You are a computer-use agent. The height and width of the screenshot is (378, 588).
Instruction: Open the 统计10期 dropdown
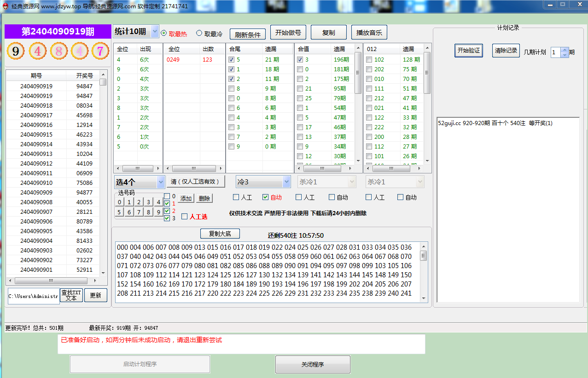coord(154,32)
